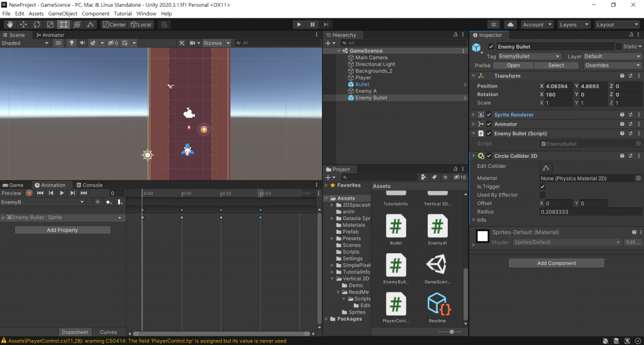644x345 pixels.
Task: Disable the Sprite Renderer component checkbox
Action: pyautogui.click(x=489, y=115)
